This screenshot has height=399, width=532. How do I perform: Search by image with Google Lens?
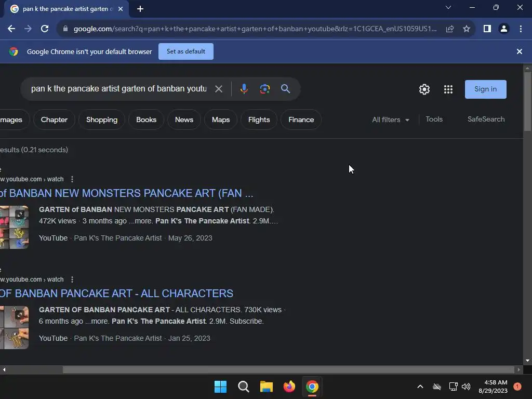(264, 89)
